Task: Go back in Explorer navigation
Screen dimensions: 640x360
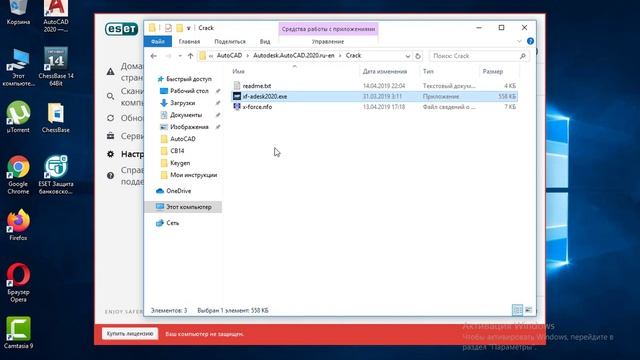Action: point(153,56)
